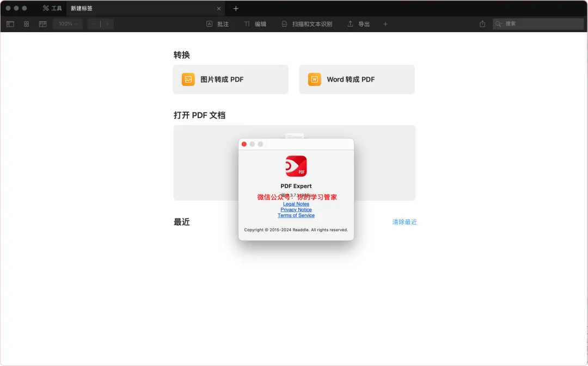Start Word 转成 PDF conversion
Image resolution: width=588 pixels, height=366 pixels.
357,79
